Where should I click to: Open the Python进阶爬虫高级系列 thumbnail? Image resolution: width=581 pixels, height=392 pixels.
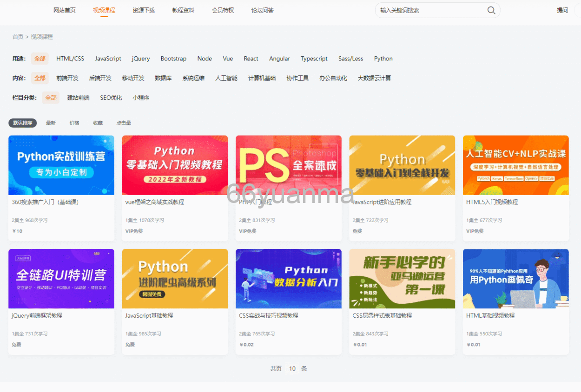click(175, 279)
